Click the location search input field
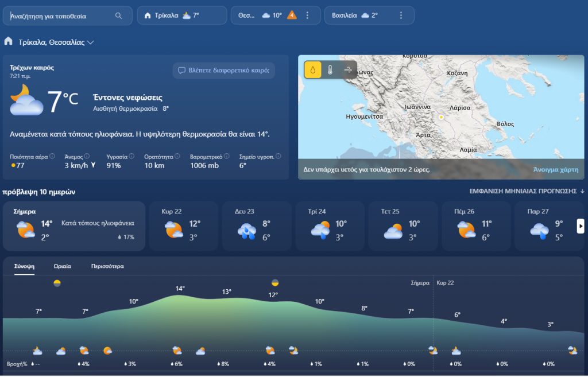This screenshot has width=588, height=377. coord(60,16)
